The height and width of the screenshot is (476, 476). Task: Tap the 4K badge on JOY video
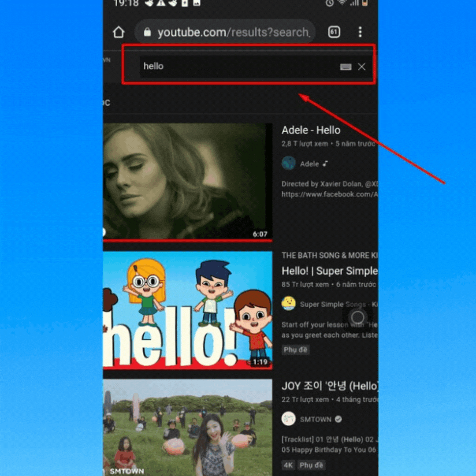[288, 465]
